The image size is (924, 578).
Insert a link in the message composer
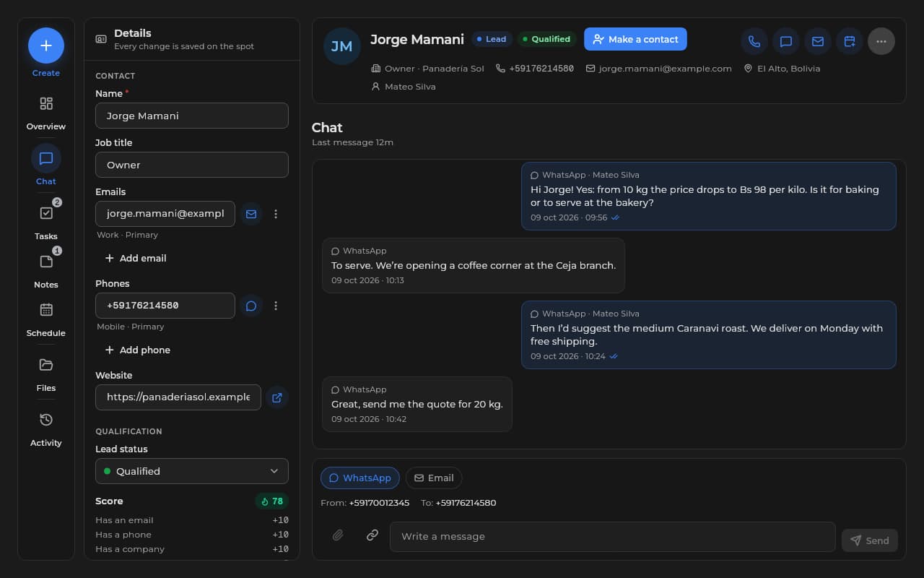[372, 535]
